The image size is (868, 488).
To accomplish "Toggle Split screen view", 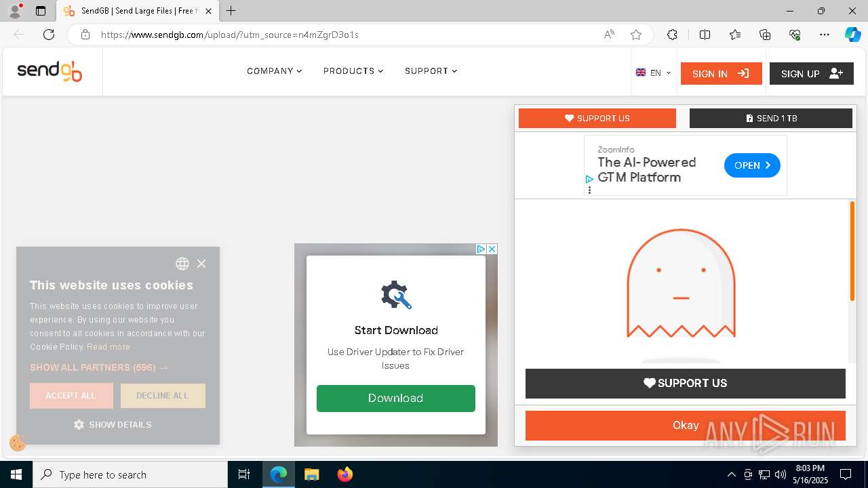I will tap(705, 35).
